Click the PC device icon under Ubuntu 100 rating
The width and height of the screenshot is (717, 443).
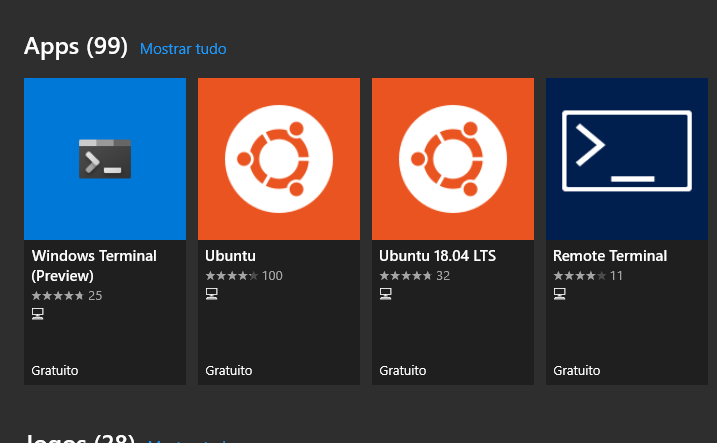[212, 294]
